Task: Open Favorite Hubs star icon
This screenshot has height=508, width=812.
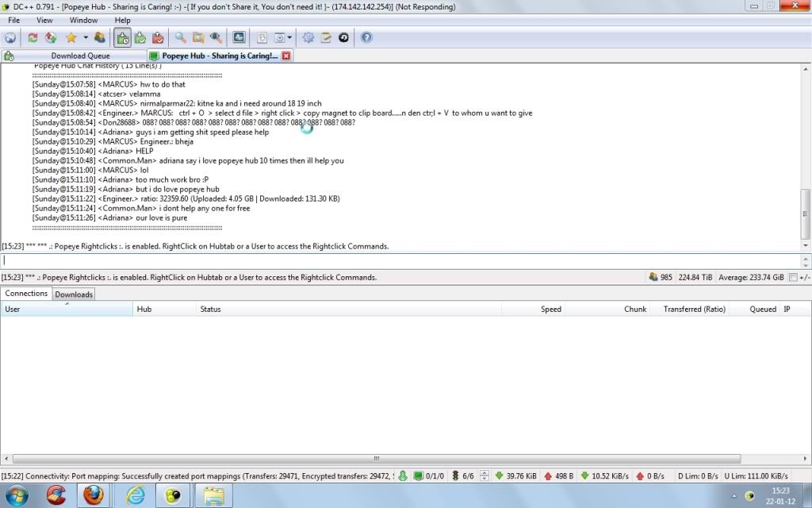Action: [71, 38]
